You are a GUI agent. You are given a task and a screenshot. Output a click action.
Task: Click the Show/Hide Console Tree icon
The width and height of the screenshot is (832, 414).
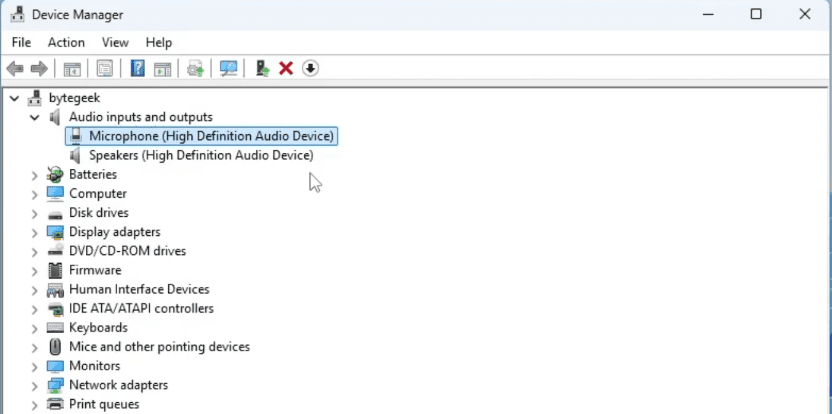[72, 68]
